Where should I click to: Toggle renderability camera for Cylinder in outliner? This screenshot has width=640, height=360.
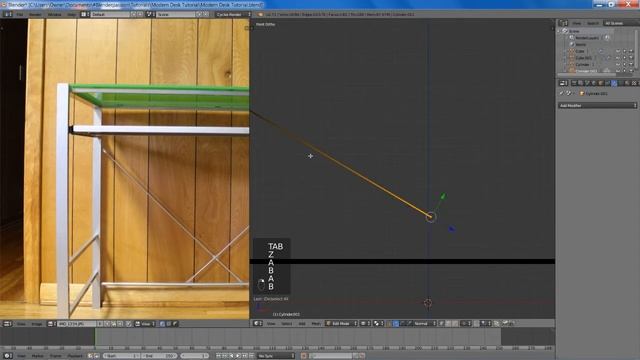[631, 64]
